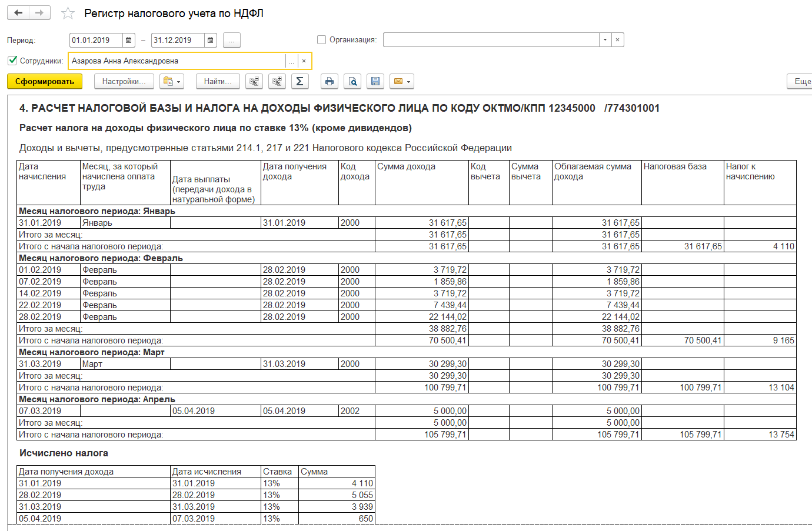Viewport: 812px width, 531px height.
Task: Add report to favorites with star icon
Action: pyautogui.click(x=68, y=14)
